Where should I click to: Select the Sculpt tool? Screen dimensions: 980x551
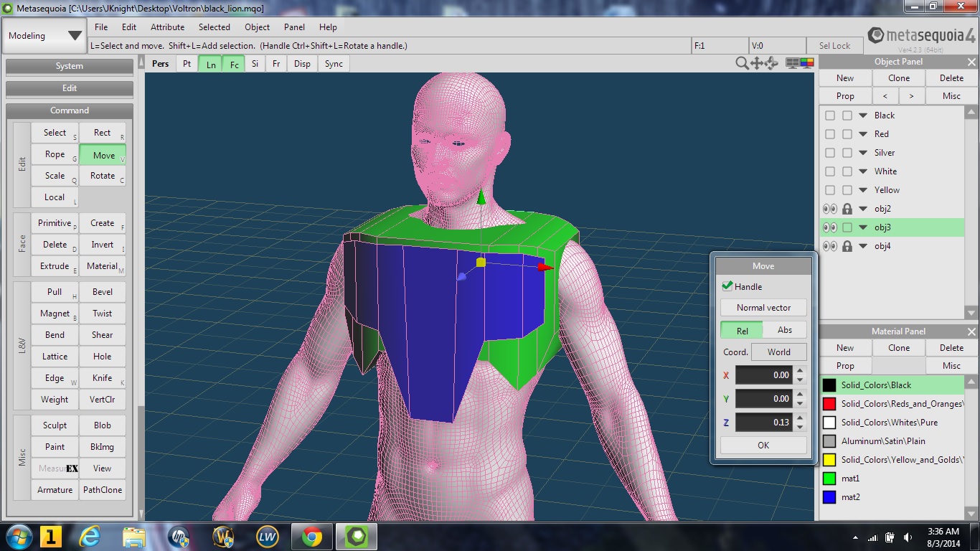[55, 425]
